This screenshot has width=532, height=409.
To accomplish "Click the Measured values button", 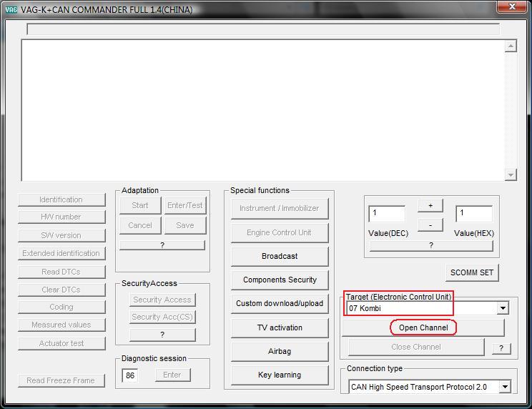I will coord(61,325).
